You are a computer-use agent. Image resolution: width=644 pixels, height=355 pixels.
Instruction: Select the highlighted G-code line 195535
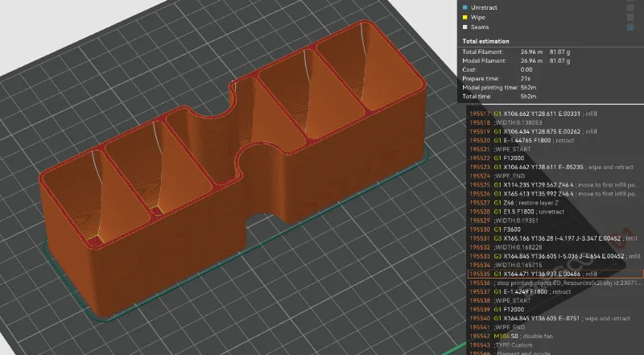point(555,274)
